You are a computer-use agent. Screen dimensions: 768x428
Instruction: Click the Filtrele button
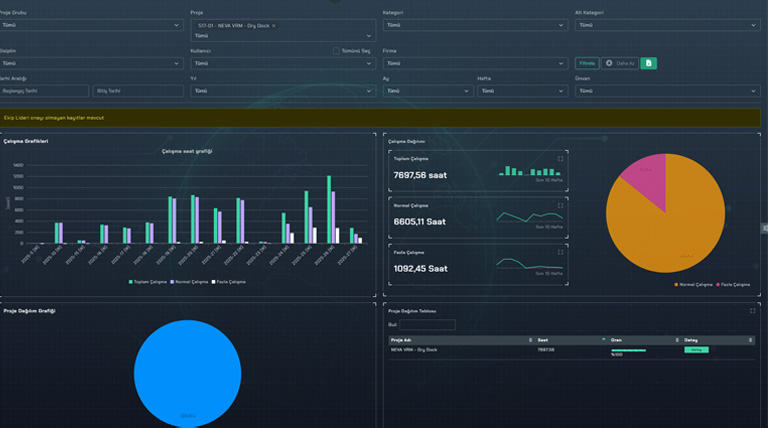[x=587, y=63]
